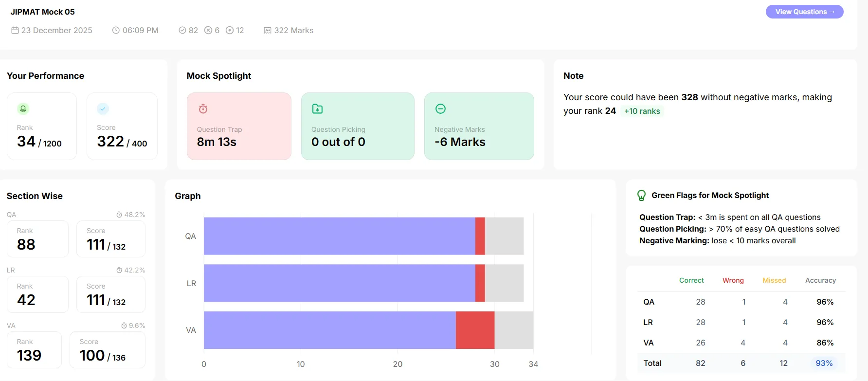Click the Question Trap stopwatch icon
The height and width of the screenshot is (381, 868).
point(203,109)
